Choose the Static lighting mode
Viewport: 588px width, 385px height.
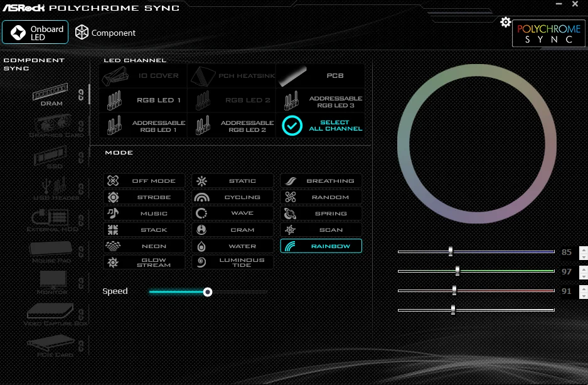click(x=232, y=180)
